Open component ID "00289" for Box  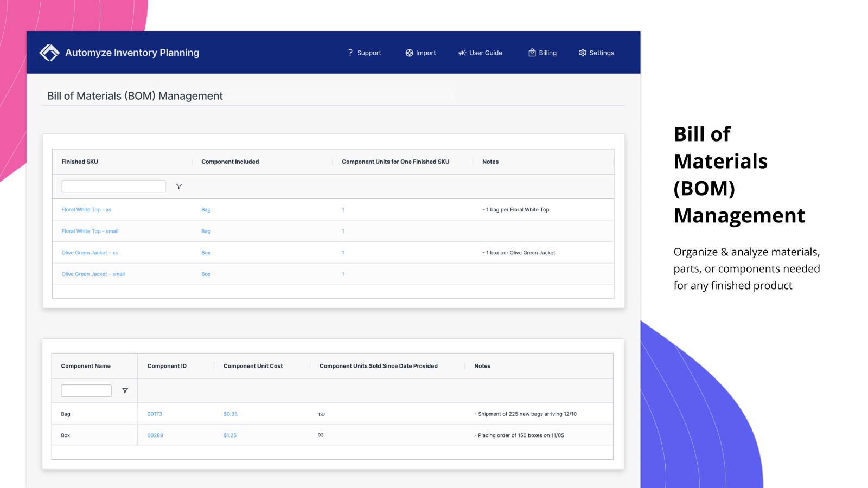155,435
